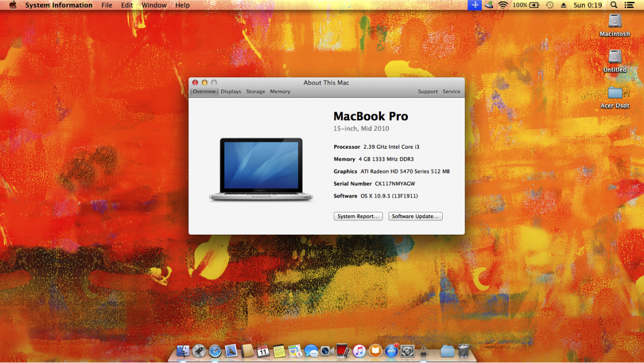Open Finder from the Dock

coord(183,351)
